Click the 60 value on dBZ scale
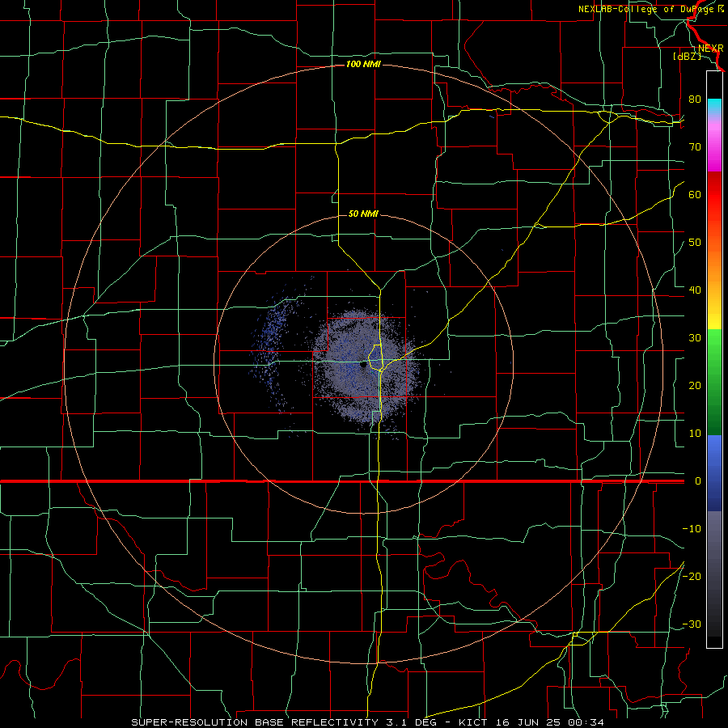728x728 pixels. point(695,195)
